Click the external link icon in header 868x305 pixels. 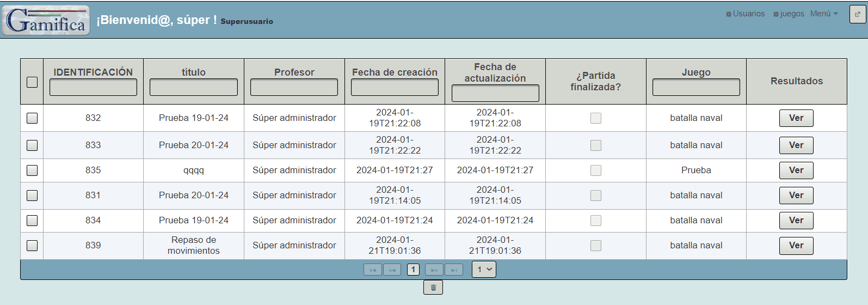point(857,15)
